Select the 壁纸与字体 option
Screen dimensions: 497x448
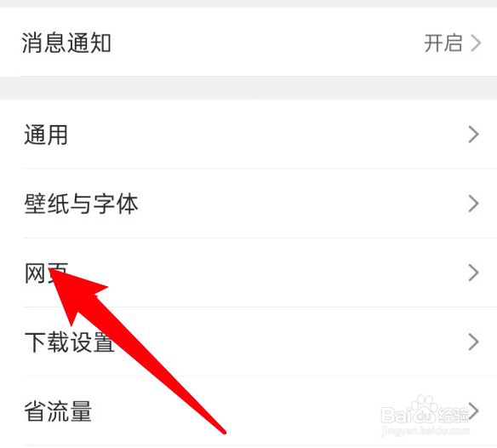pyautogui.click(x=248, y=204)
